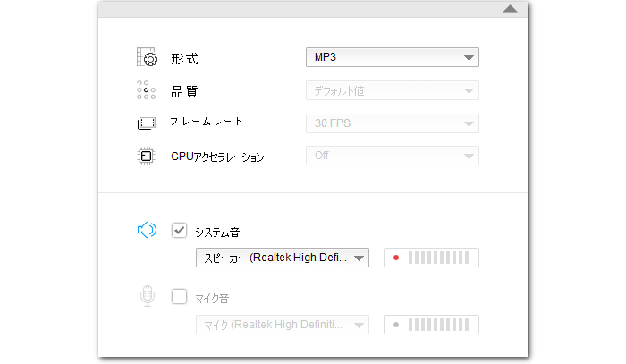Open the GPU acceleration Off dropdown
This screenshot has height=364, width=626.
click(392, 156)
